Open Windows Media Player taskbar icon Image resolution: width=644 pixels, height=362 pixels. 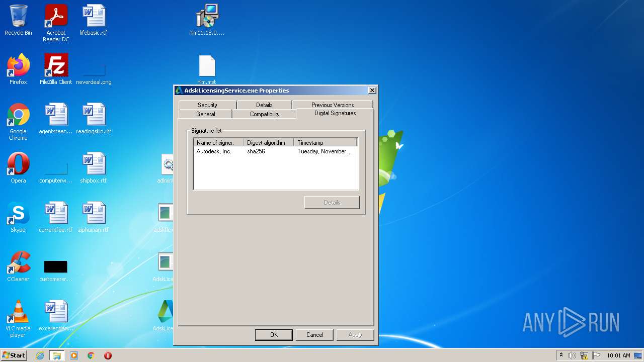point(74,355)
